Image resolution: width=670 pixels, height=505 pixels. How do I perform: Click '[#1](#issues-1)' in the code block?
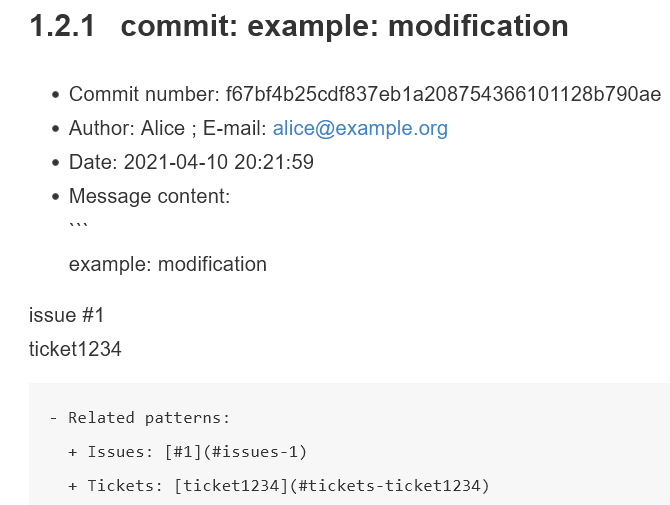coord(236,452)
